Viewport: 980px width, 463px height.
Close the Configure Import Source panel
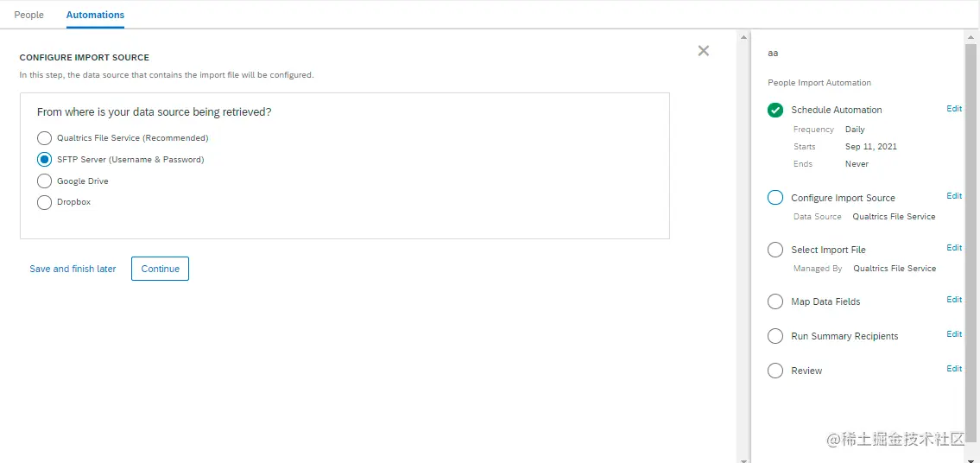[x=703, y=51]
